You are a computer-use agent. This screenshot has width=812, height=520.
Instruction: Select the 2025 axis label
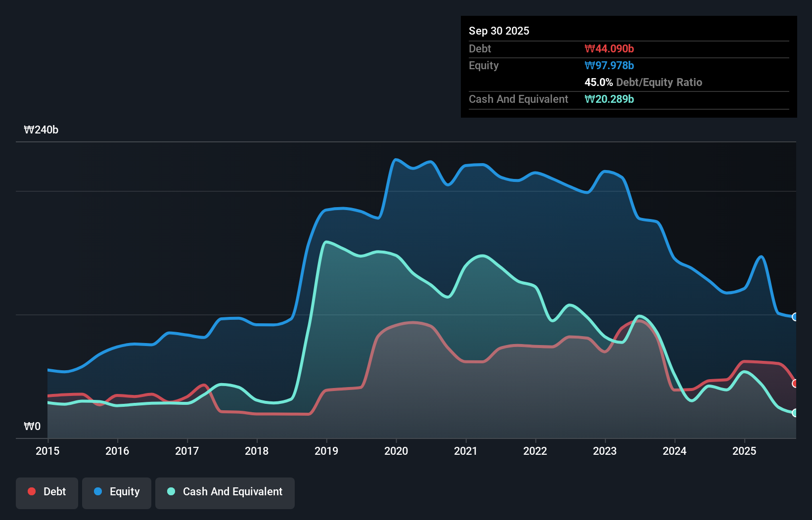[x=745, y=451]
